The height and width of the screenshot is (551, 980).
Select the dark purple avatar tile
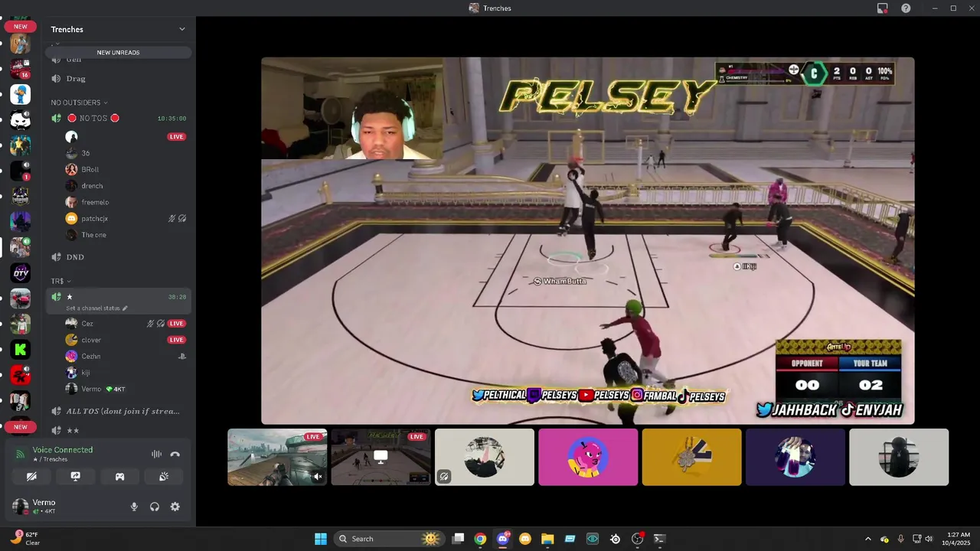pyautogui.click(x=795, y=457)
